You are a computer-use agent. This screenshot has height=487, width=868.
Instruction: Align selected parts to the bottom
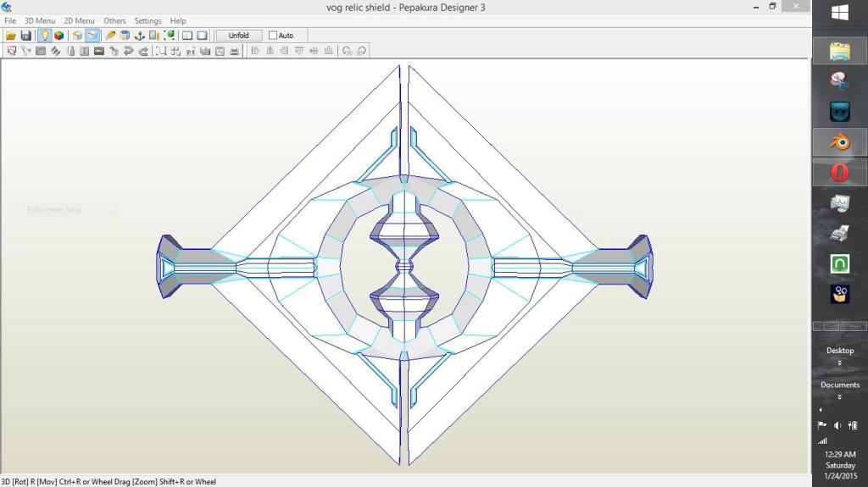point(328,51)
